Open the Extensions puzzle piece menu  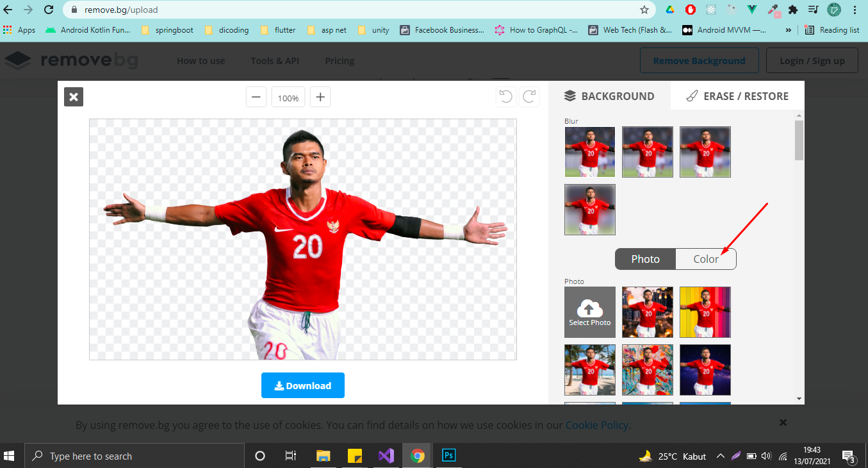click(793, 10)
